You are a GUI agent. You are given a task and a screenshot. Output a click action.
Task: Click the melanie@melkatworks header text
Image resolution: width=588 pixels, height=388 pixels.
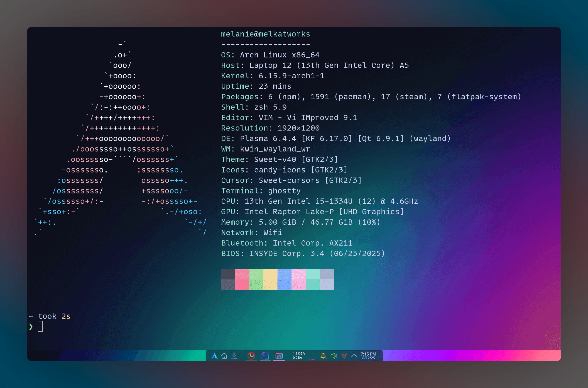(x=265, y=34)
